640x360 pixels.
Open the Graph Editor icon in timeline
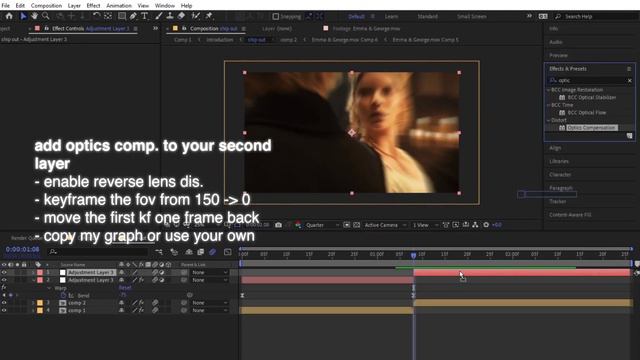[228, 252]
